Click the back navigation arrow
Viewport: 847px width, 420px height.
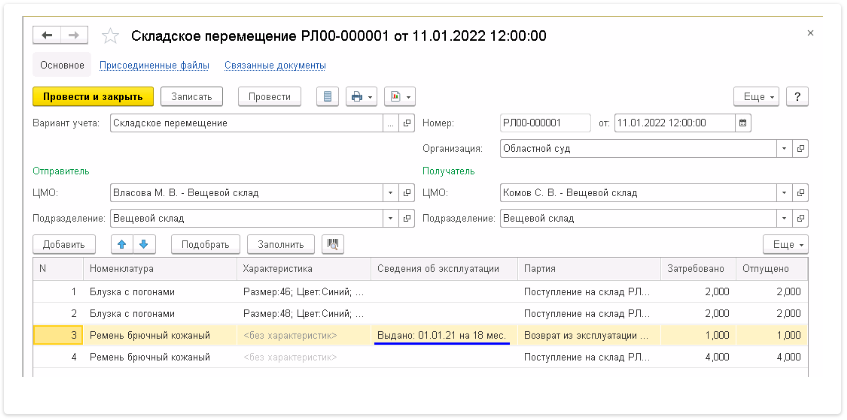[47, 35]
